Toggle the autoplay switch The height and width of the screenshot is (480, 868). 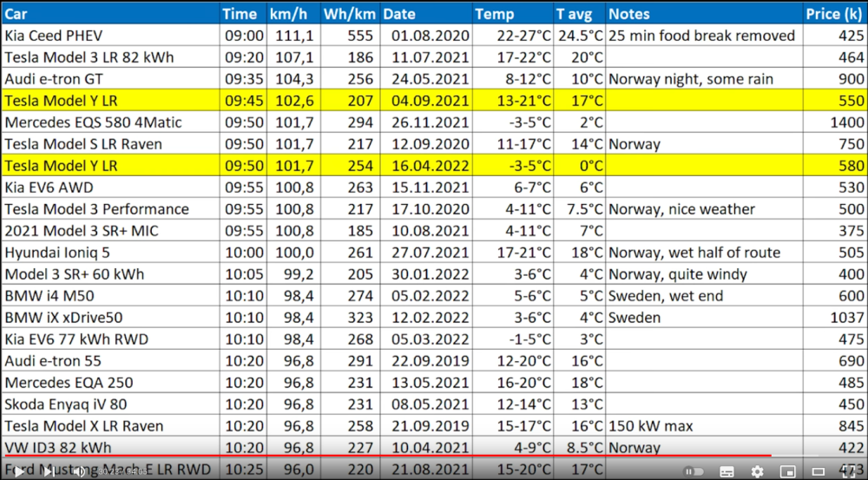pyautogui.click(x=694, y=471)
